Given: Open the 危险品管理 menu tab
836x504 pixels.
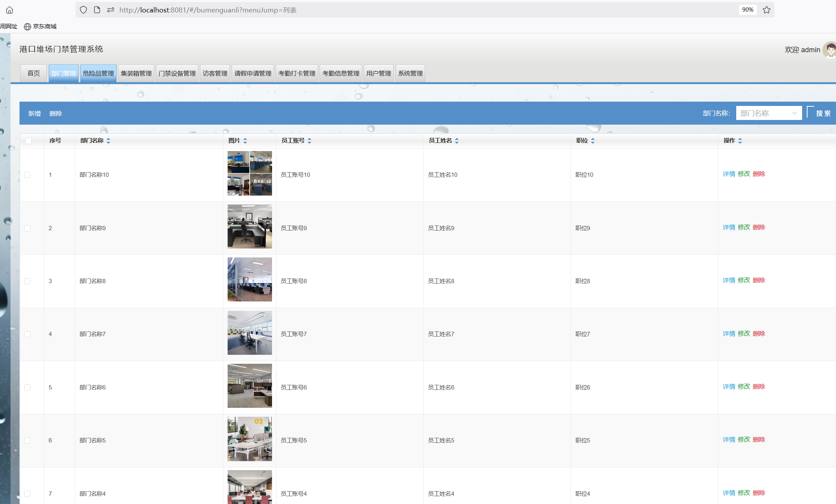Looking at the screenshot, I should [98, 73].
